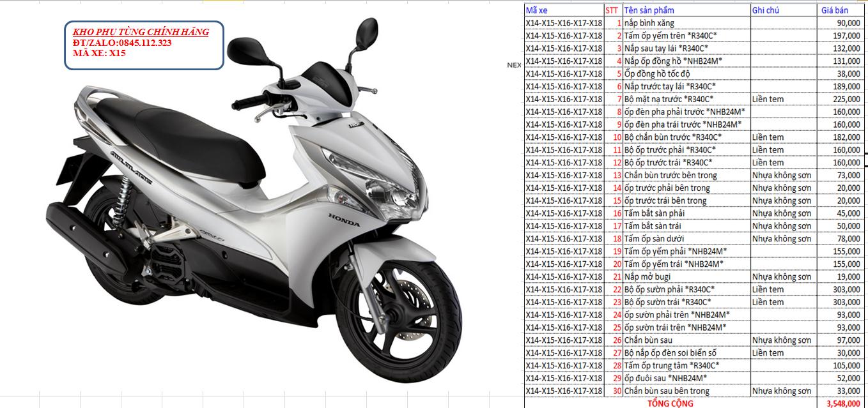
Task: Click the 'Nắp mở bugi' cell
Action: coord(686,276)
